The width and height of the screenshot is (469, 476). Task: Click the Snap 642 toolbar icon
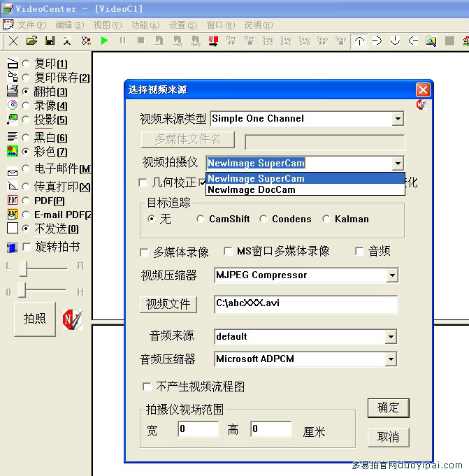tap(286, 41)
